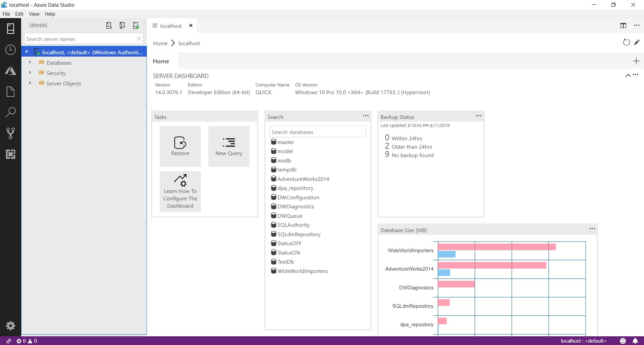Close the localhost editor tab
This screenshot has width=644, height=345.
pos(191,25)
